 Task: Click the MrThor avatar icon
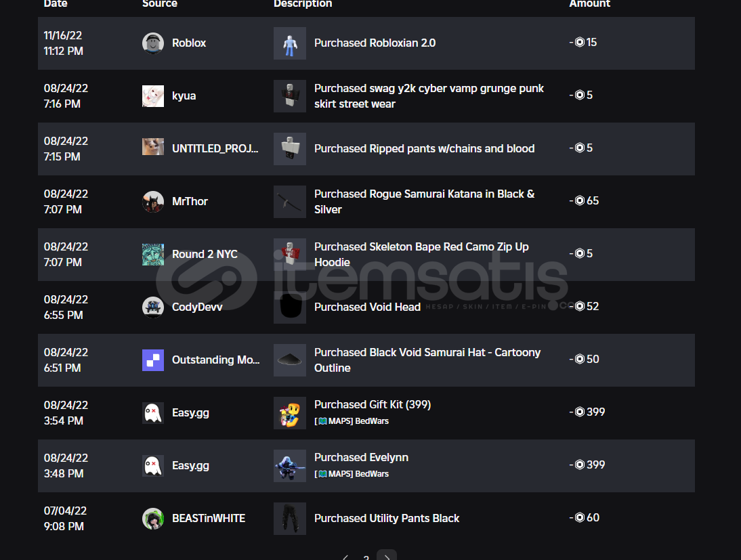[x=152, y=202]
